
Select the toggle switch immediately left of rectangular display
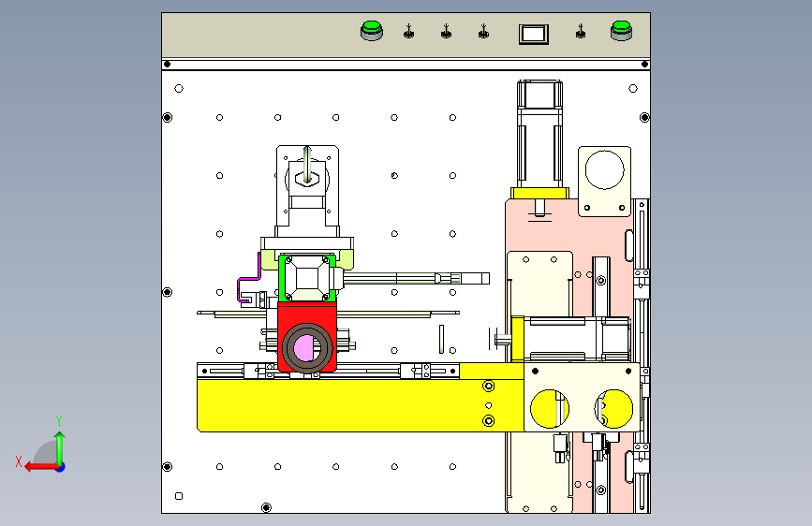[483, 32]
